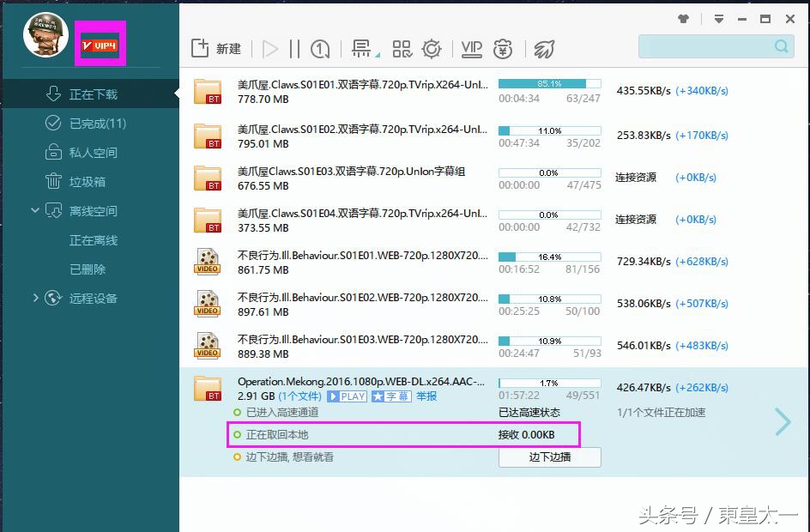
Task: Expand the 远程设备 tree chevron
Action: pyautogui.click(x=35, y=298)
